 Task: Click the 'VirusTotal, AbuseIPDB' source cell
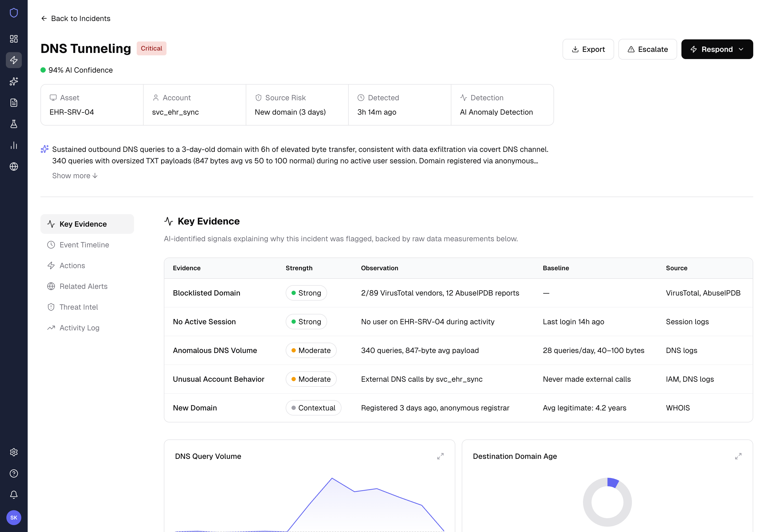pos(703,293)
